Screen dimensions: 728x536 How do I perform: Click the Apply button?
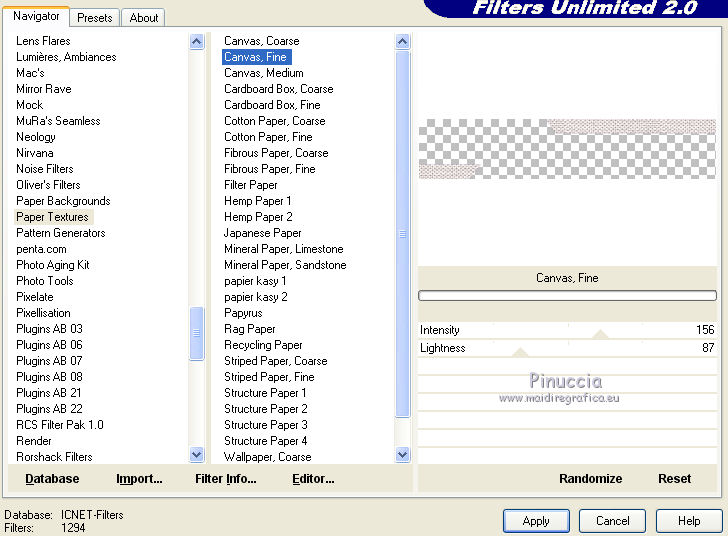(536, 521)
